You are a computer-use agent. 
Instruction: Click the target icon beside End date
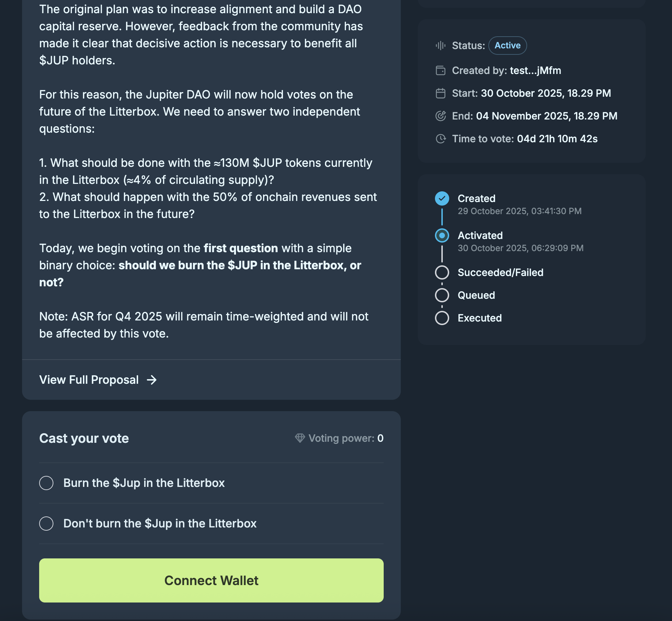click(x=441, y=116)
